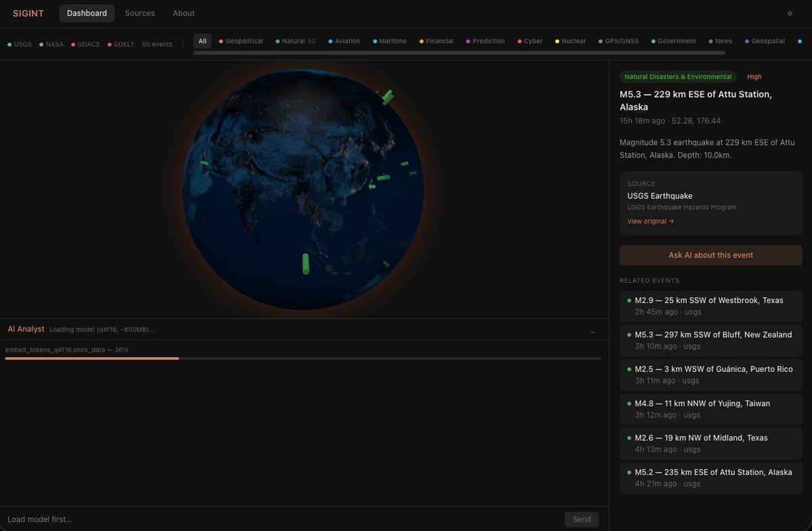Click the green event marker at globe top

[387, 97]
